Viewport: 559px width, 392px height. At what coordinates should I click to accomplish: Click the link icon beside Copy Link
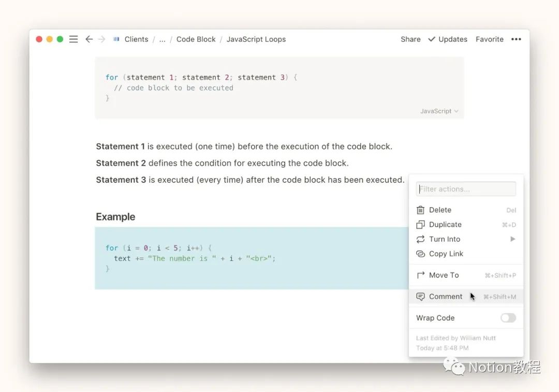point(420,254)
